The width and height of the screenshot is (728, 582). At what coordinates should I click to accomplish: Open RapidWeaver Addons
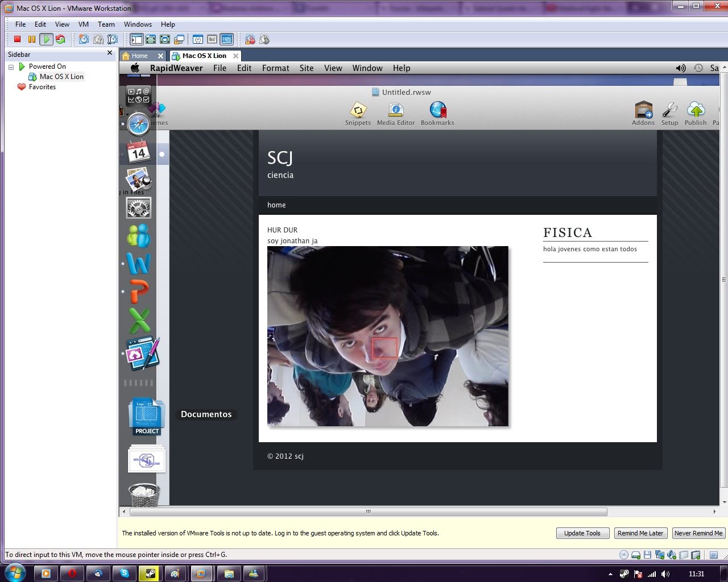pos(643,113)
